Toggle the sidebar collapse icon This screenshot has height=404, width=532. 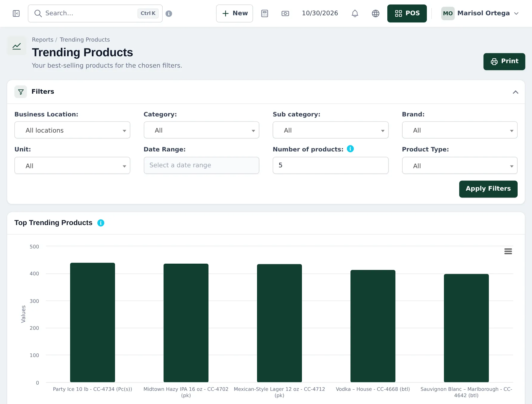point(16,13)
